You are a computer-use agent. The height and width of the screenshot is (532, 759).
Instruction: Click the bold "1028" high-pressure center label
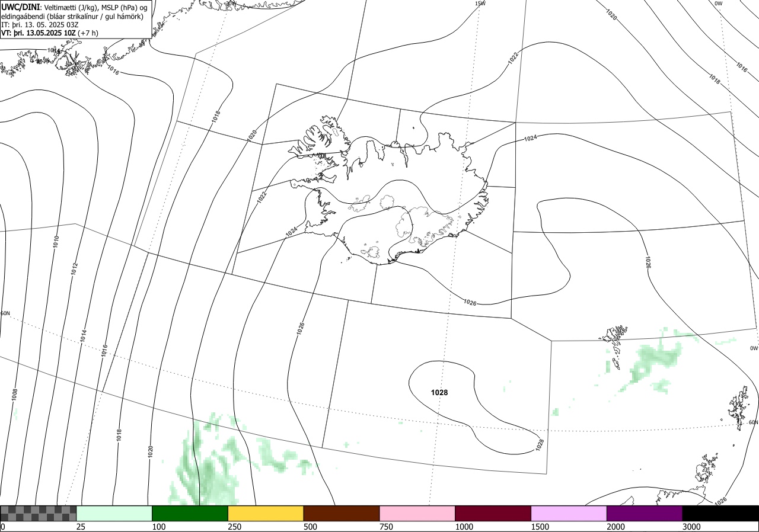[x=439, y=393]
